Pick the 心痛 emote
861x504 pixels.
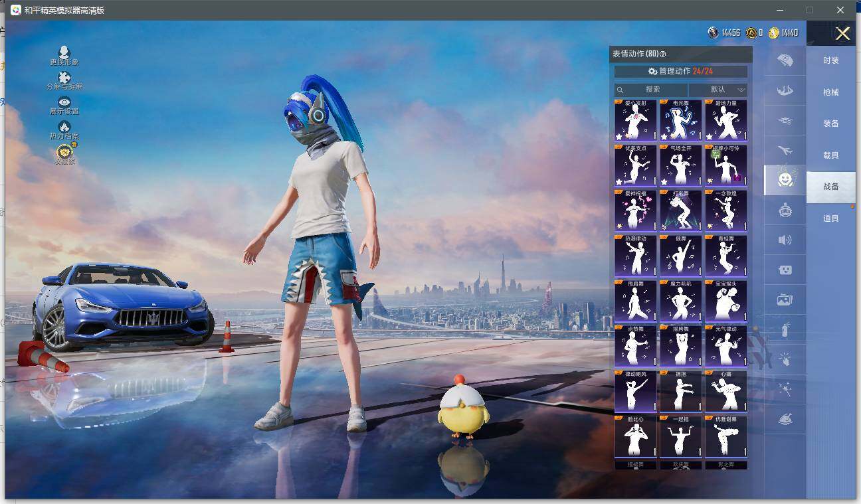726,392
